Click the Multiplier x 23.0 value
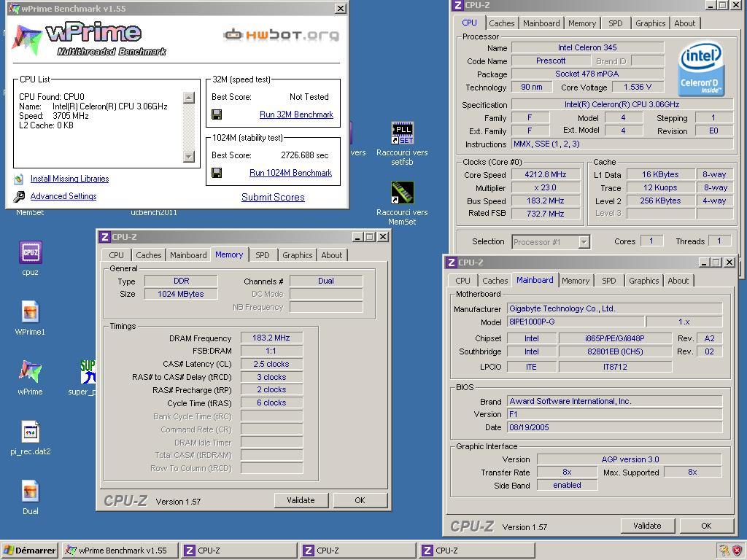 (546, 187)
